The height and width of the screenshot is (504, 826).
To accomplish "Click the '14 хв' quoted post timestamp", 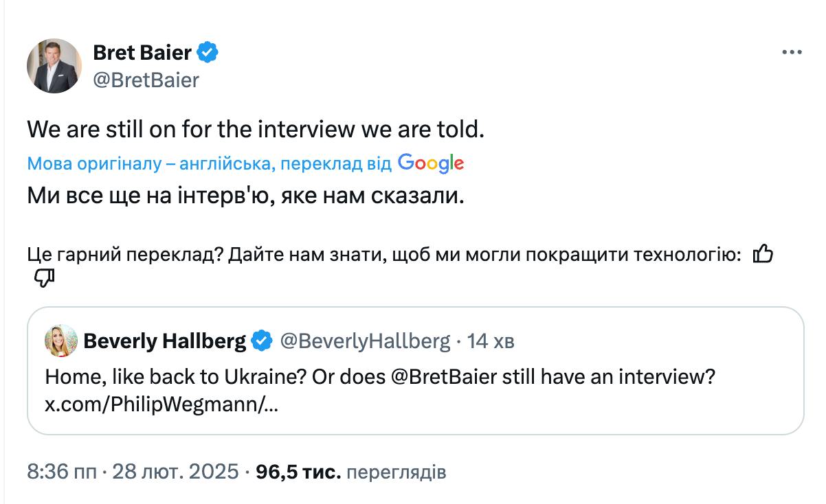I will [491, 341].
